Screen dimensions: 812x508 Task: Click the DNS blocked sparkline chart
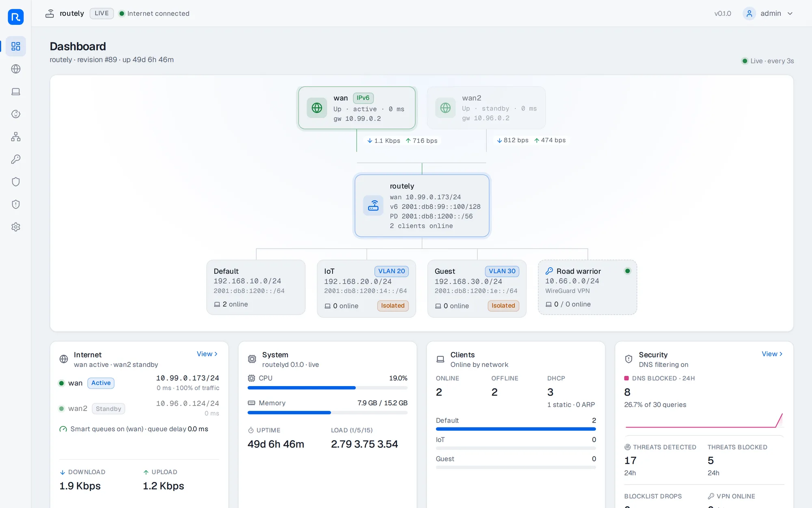pos(704,420)
